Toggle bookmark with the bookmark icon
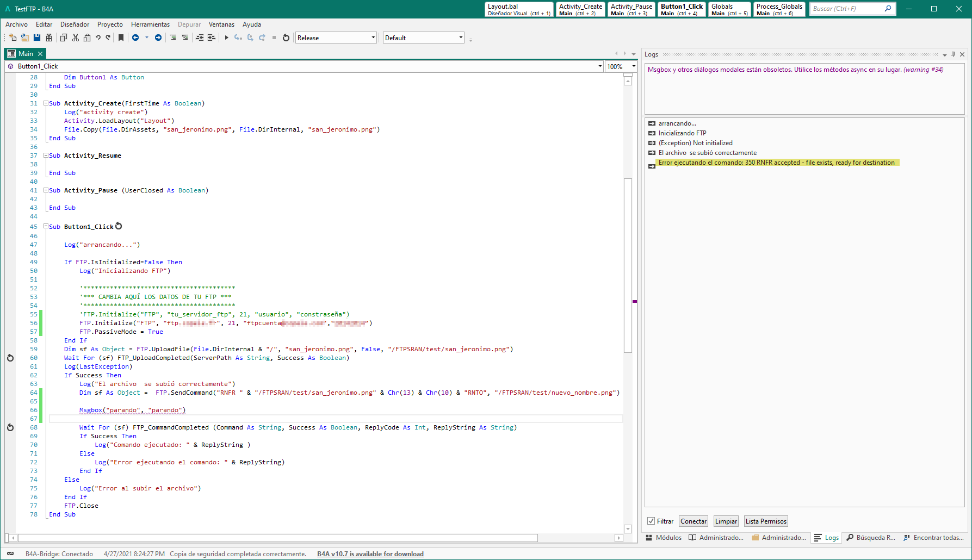Screen dimensions: 972x560 tap(121, 38)
